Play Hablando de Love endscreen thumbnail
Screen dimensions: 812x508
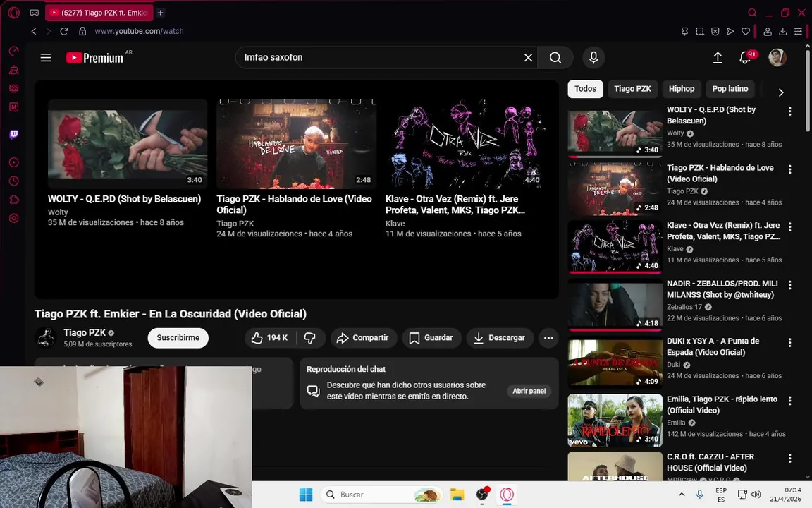click(296, 144)
